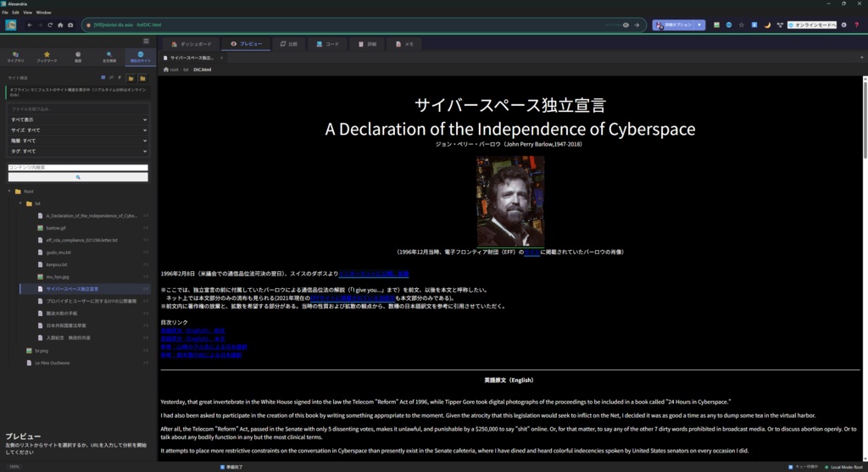This screenshot has width=868, height=472.
Task: Click the Alexandria app logo in toolbar
Action: click(10, 25)
